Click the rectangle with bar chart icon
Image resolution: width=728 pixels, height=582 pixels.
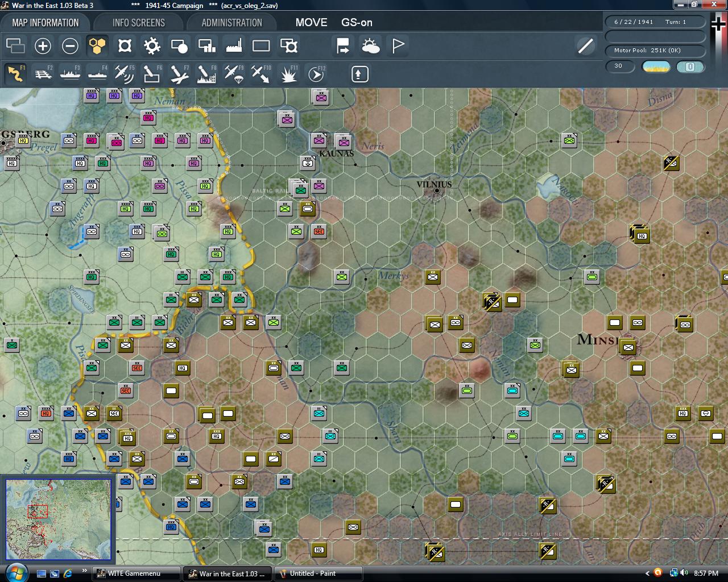[206, 45]
